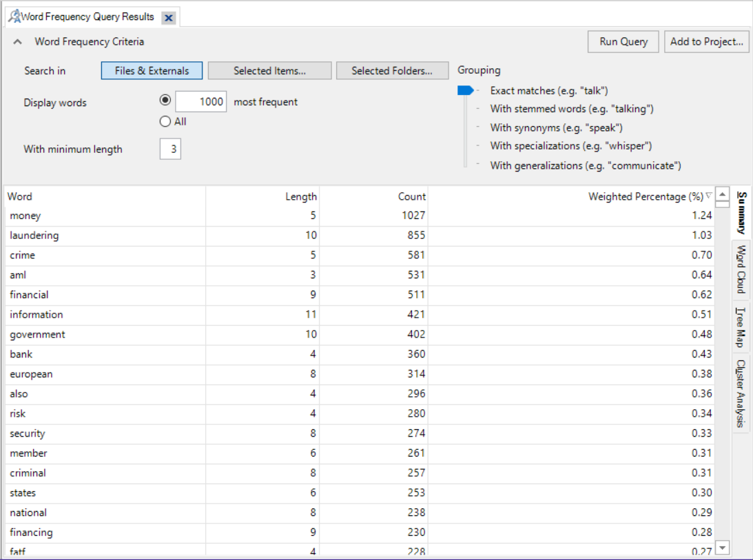This screenshot has height=560, width=753.
Task: Open the Selected Items search scope
Action: point(269,70)
